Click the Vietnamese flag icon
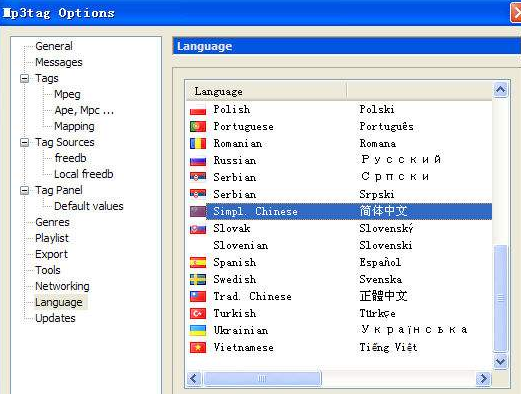 [x=198, y=347]
